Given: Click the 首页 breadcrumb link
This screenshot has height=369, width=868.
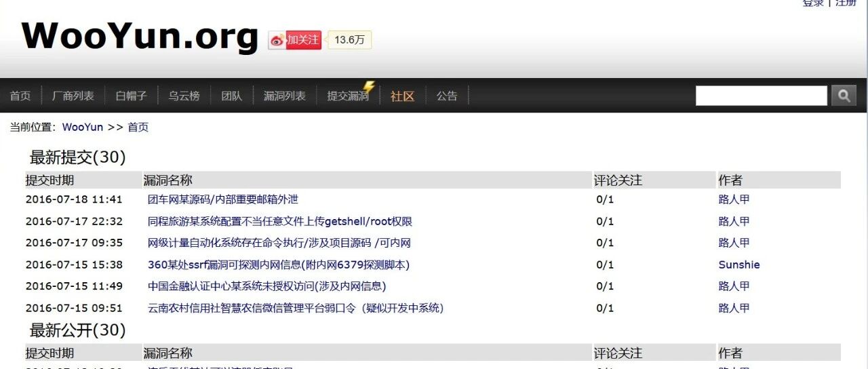Looking at the screenshot, I should [138, 128].
